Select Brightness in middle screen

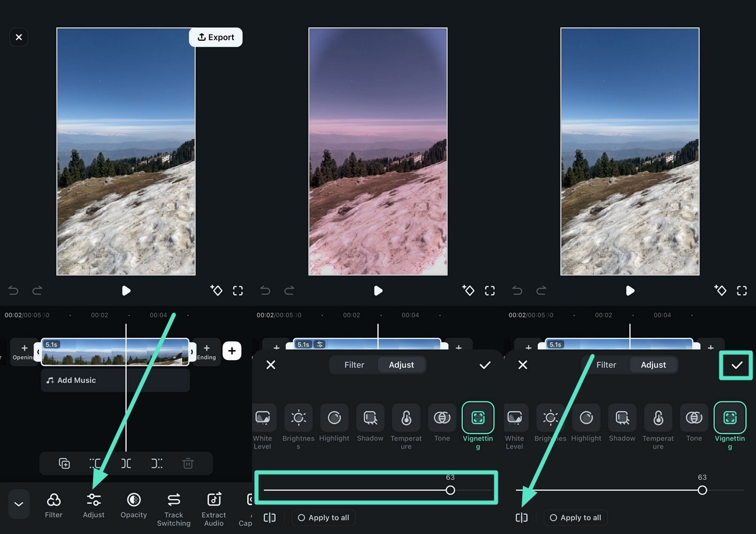[298, 426]
